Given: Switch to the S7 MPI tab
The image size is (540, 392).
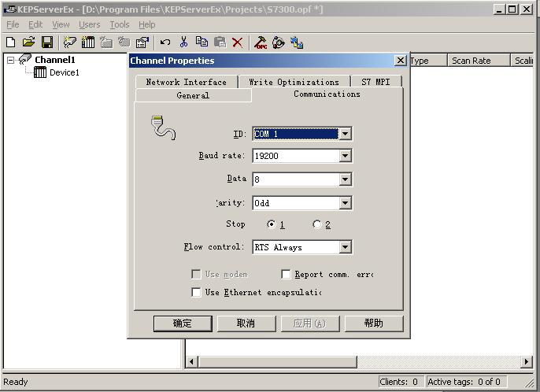Looking at the screenshot, I should click(x=375, y=82).
